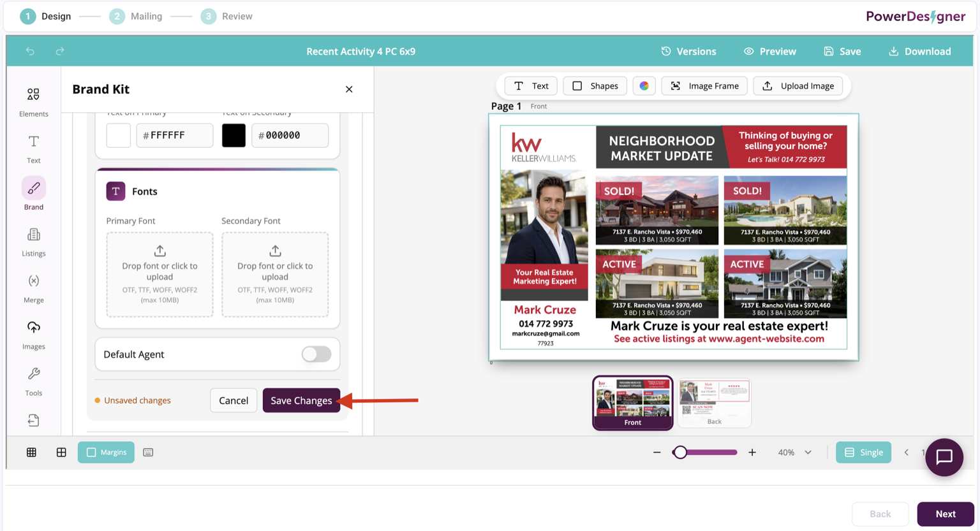Redo the last undone action
Screen dimensions: 980x531
60,51
